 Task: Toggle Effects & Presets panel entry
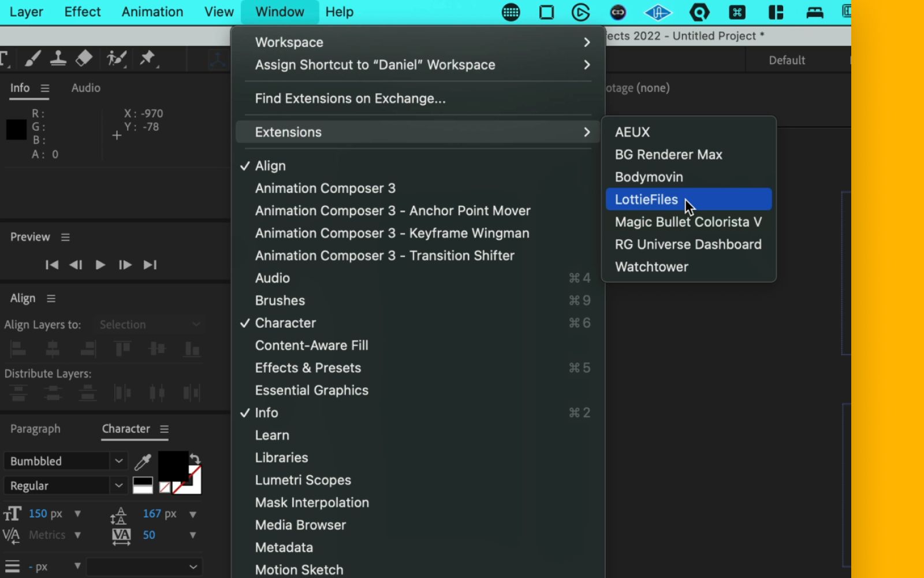tap(417, 368)
